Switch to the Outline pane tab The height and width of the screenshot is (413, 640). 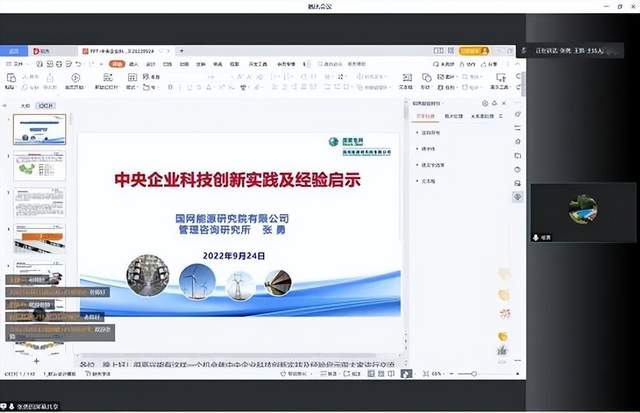[x=25, y=106]
